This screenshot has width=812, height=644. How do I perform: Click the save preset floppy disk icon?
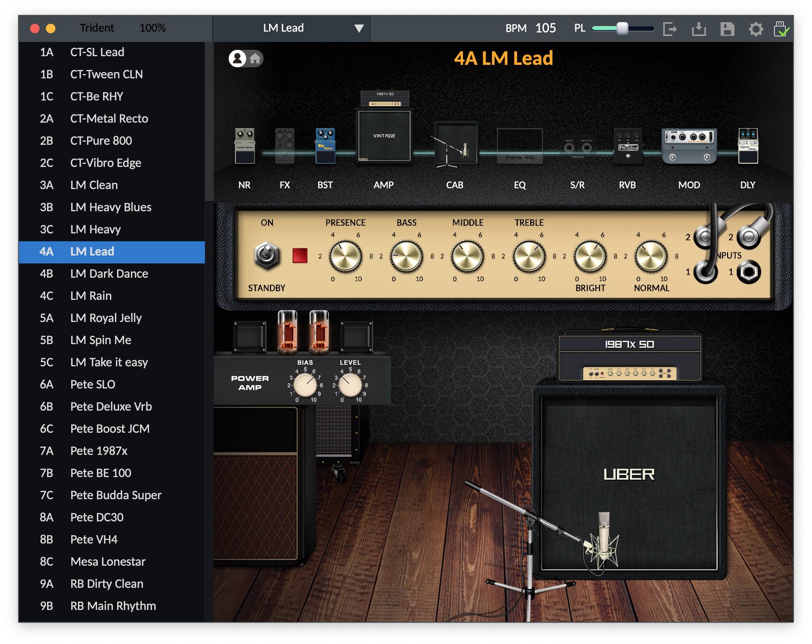coord(727,28)
